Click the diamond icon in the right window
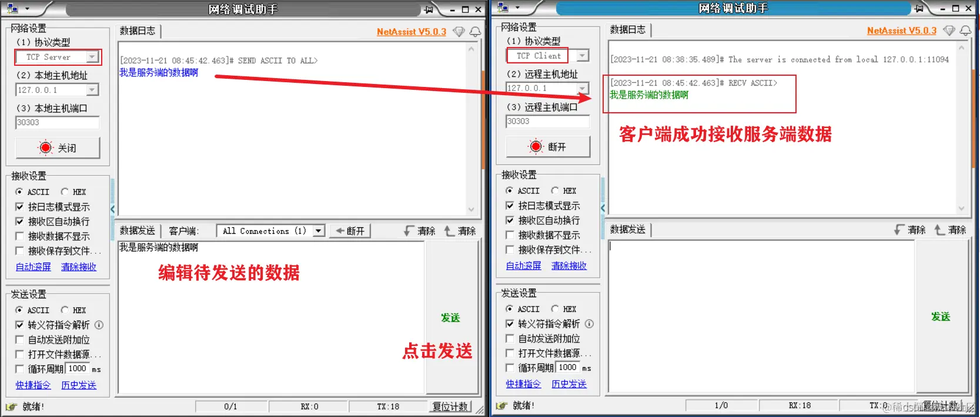Screen dimensions: 980x417 coord(949,31)
